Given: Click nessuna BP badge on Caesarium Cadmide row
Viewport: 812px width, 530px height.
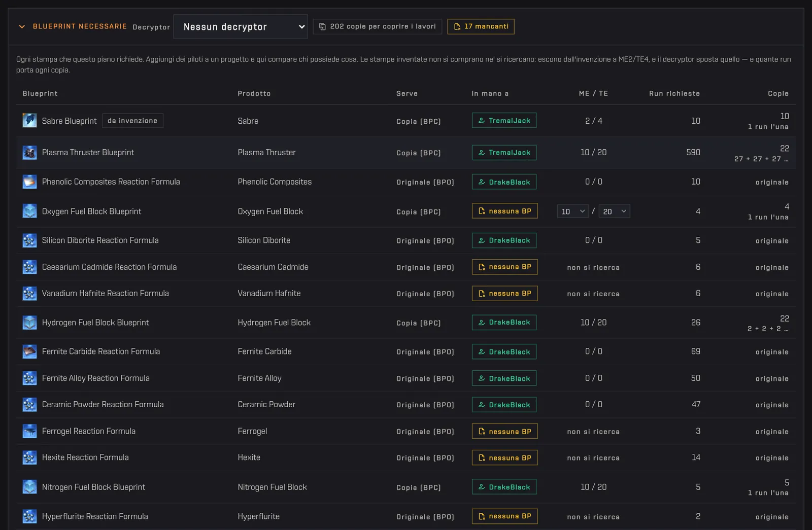Looking at the screenshot, I should pos(504,267).
